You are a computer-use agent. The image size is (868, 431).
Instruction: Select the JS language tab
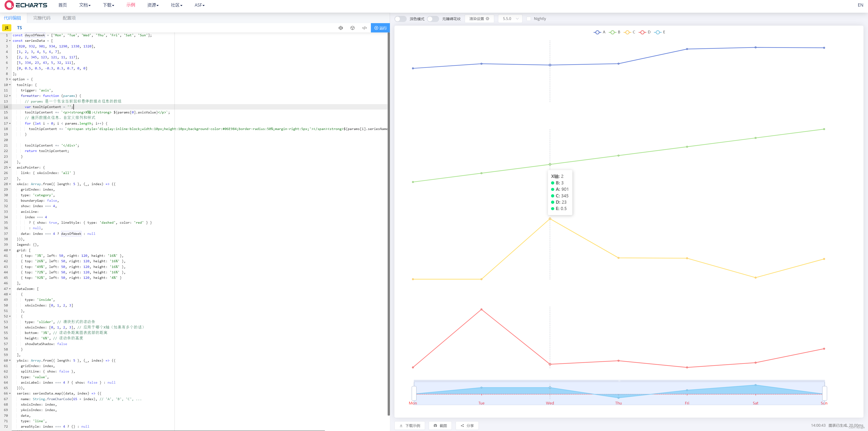click(6, 28)
